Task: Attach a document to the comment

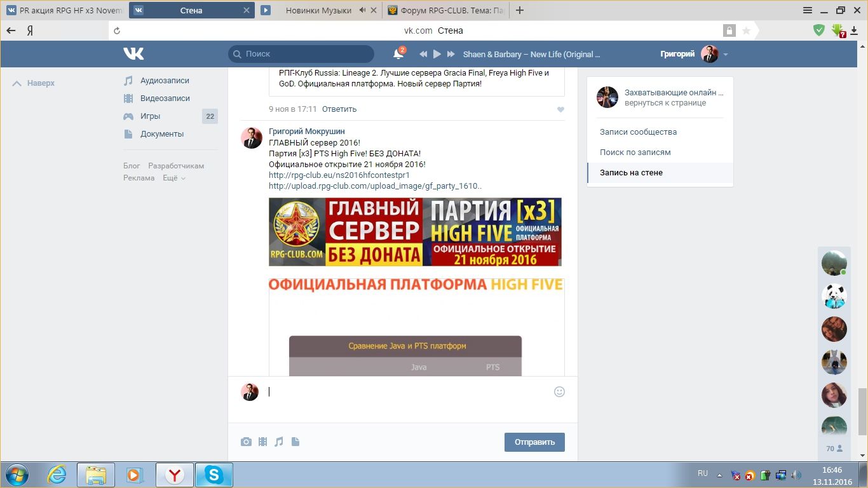Action: 295,442
